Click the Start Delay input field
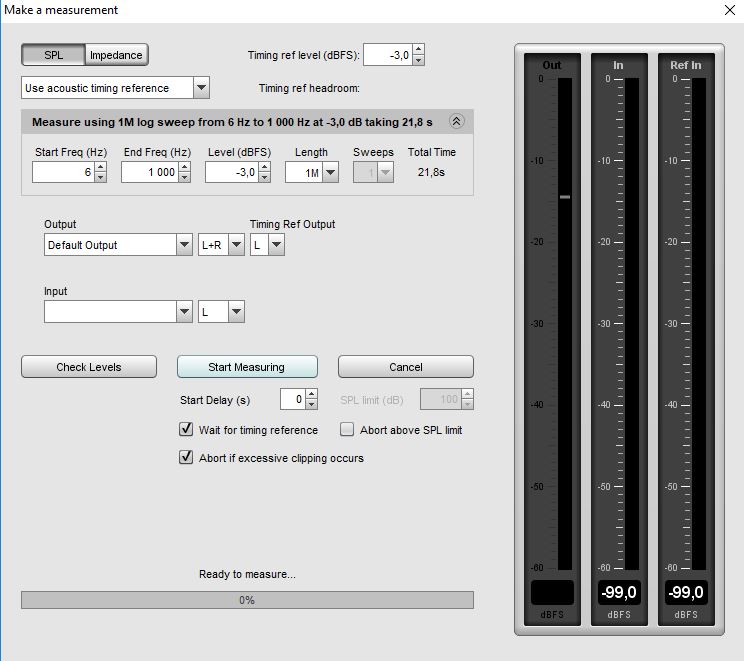 293,399
